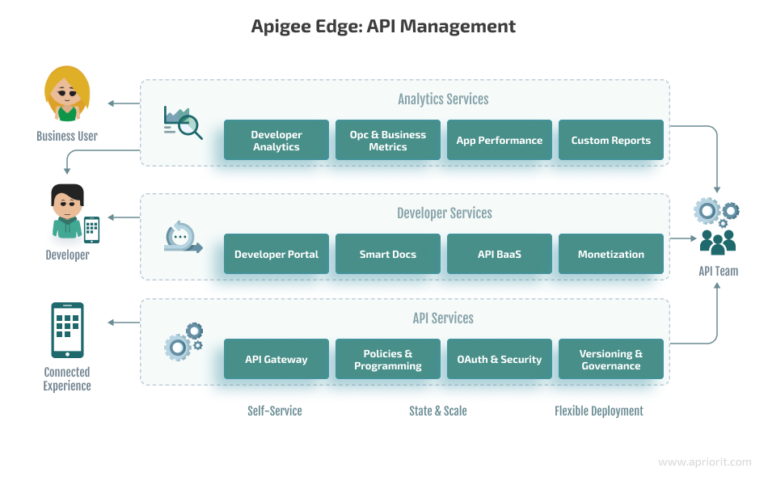Select the API BaaS block
Screen dimensions: 768x485
click(x=499, y=254)
